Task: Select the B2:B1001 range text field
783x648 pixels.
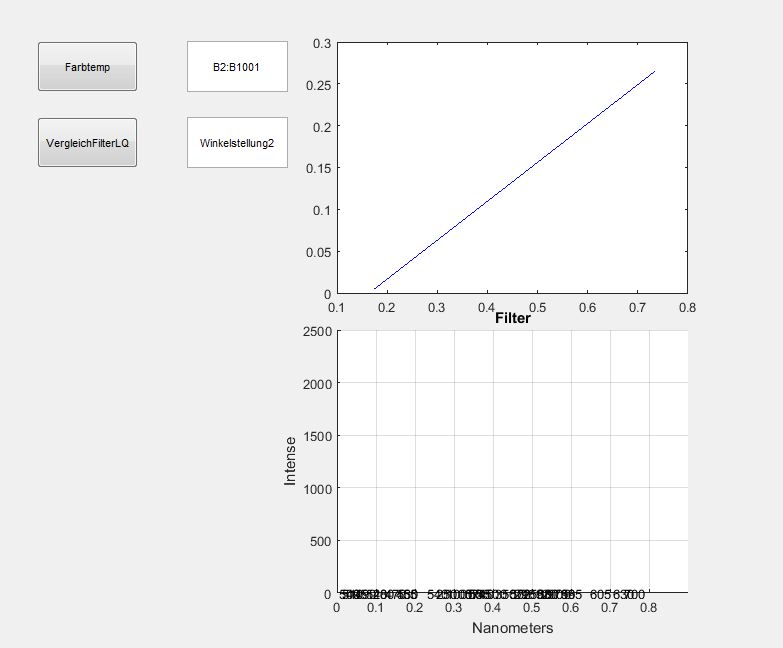Action: (x=237, y=67)
